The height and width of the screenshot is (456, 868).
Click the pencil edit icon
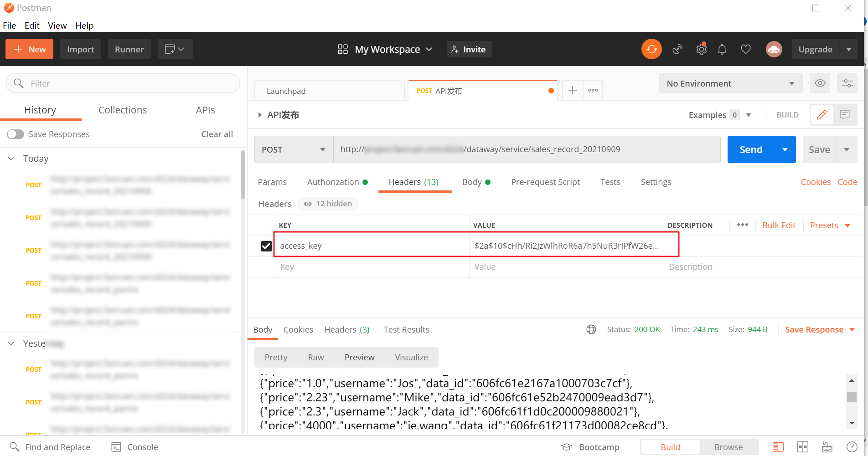click(x=822, y=115)
